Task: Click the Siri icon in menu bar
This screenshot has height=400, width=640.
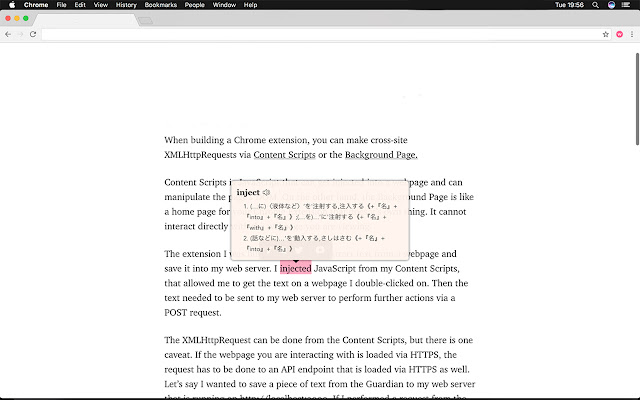Action: [611, 5]
